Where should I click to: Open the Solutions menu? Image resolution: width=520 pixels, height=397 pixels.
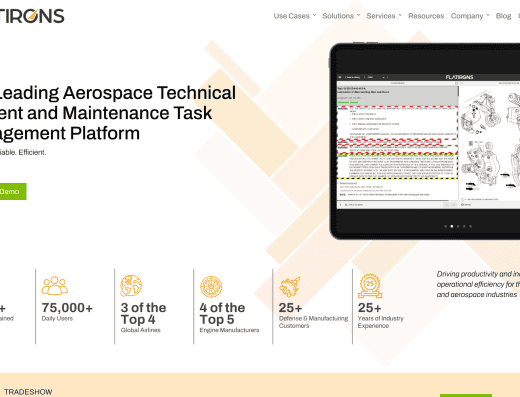click(x=338, y=16)
